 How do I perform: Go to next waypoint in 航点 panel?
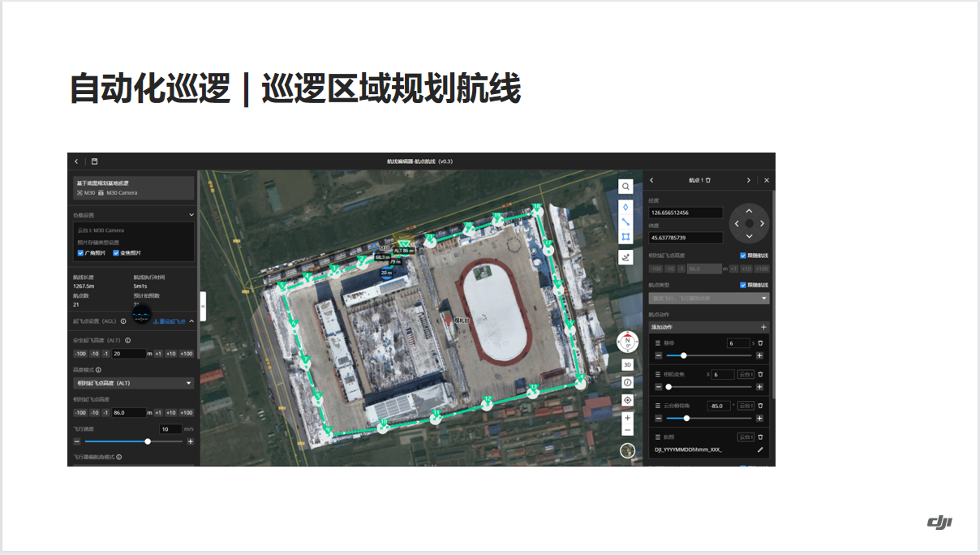(748, 180)
